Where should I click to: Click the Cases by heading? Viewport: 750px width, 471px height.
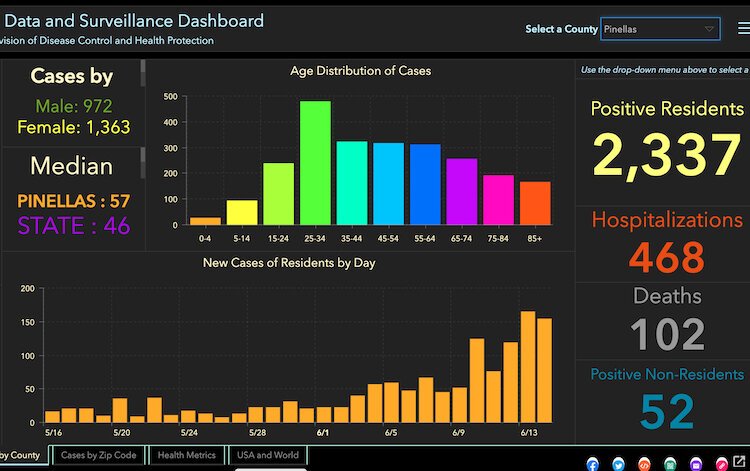coord(72,76)
